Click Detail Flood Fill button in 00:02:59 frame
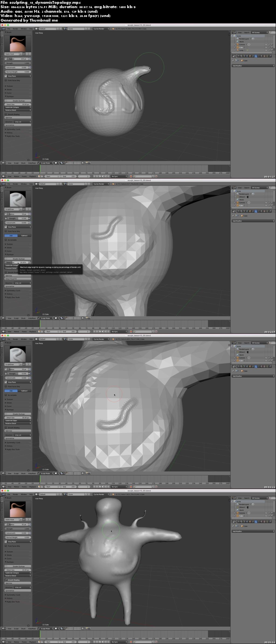This screenshot has width=276, height=644. [18, 279]
